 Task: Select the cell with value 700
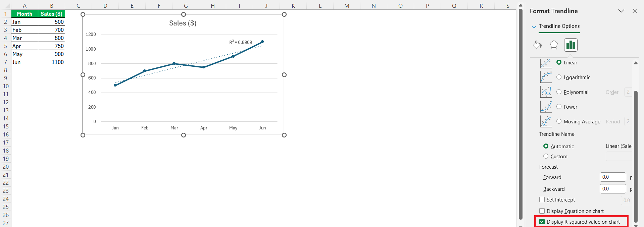coord(51,30)
